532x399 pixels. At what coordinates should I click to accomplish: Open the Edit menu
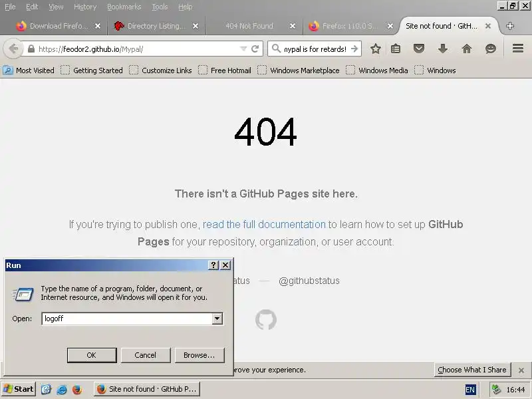[x=32, y=7]
